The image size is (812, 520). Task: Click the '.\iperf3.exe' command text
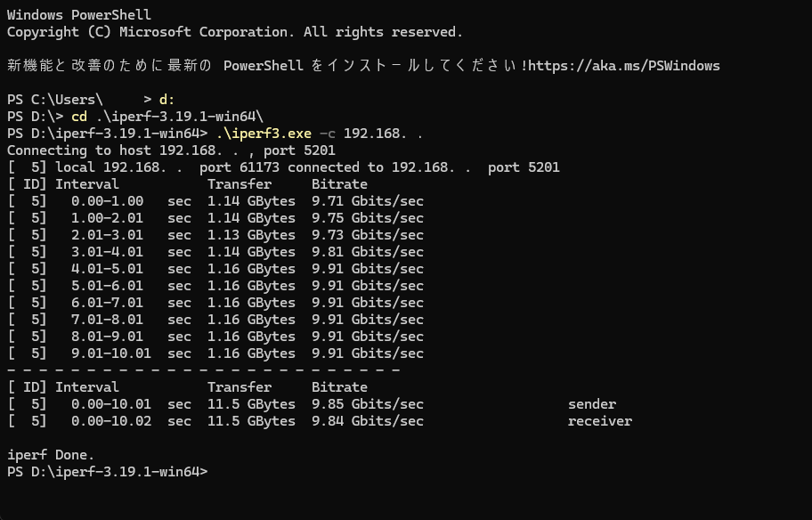264,134
